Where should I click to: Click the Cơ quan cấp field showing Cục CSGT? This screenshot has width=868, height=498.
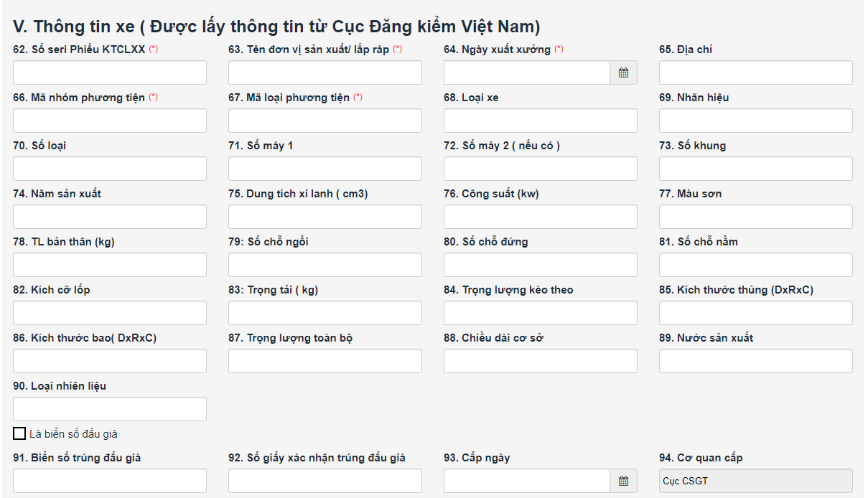pos(756,481)
